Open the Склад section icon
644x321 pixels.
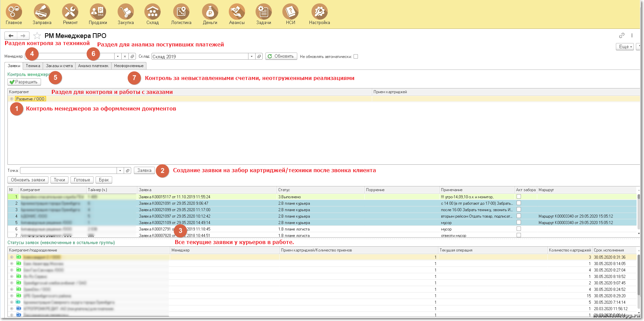(x=153, y=12)
